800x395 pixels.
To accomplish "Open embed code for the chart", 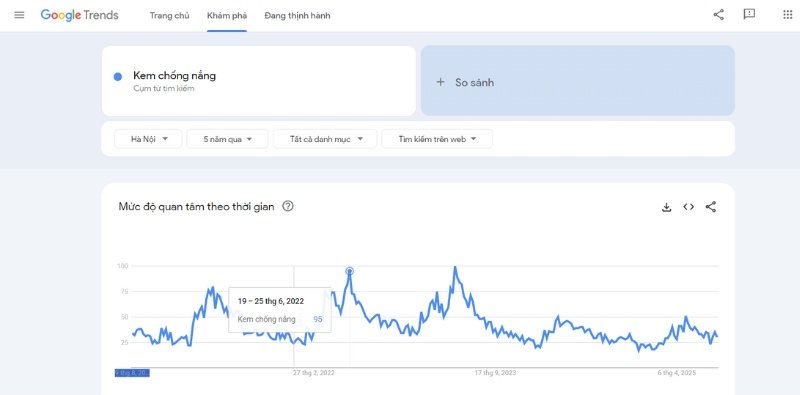I will click(689, 207).
